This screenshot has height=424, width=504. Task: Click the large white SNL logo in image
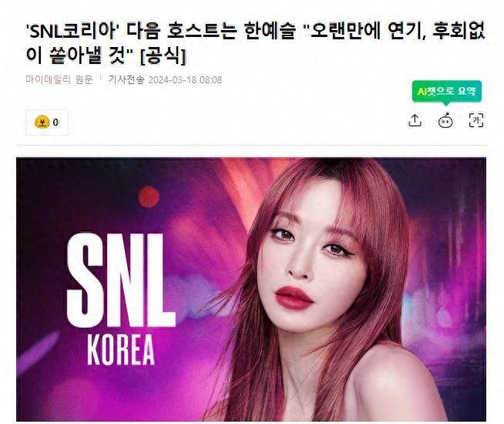119,281
